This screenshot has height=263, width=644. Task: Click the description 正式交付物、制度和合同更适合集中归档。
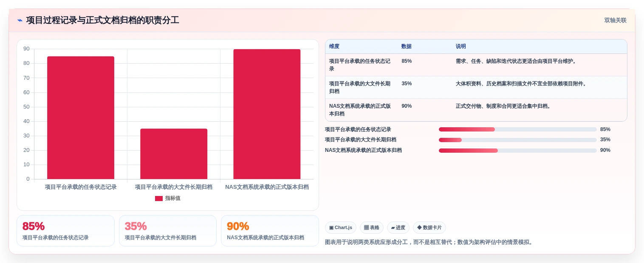(x=504, y=106)
